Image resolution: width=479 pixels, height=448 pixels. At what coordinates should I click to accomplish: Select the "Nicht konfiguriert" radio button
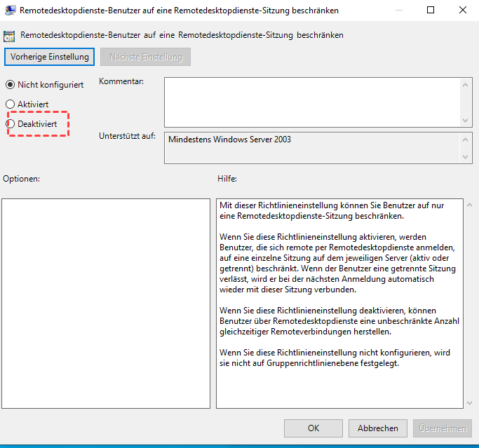(11, 85)
